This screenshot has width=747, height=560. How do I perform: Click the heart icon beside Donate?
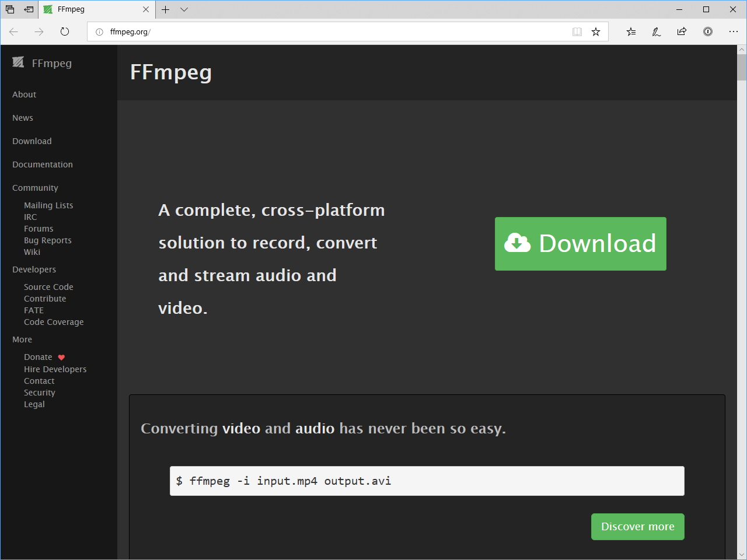[61, 357]
